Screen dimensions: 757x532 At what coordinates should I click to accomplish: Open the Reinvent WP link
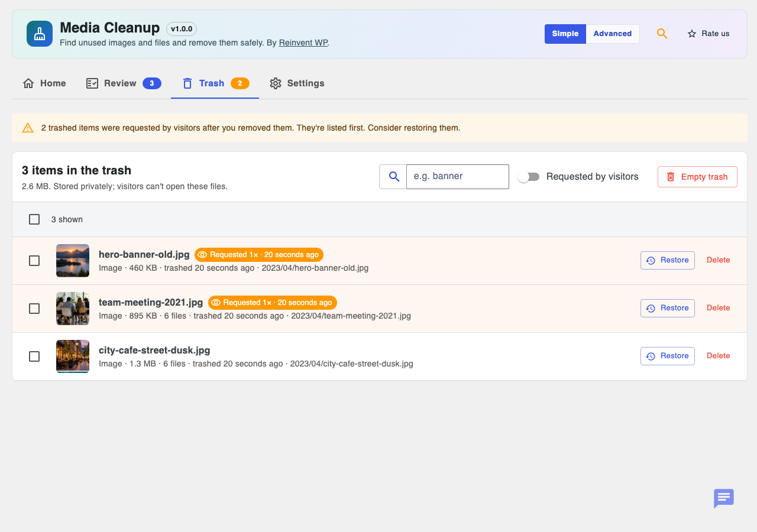(303, 43)
